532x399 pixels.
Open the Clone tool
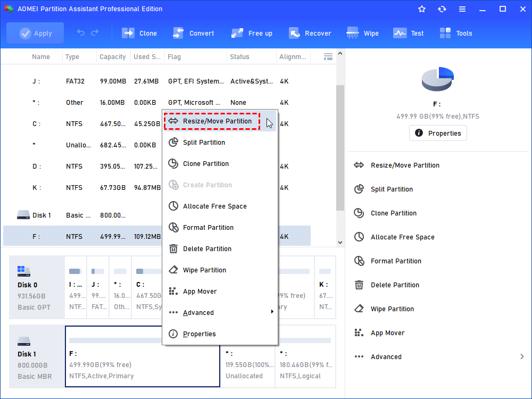click(x=139, y=33)
